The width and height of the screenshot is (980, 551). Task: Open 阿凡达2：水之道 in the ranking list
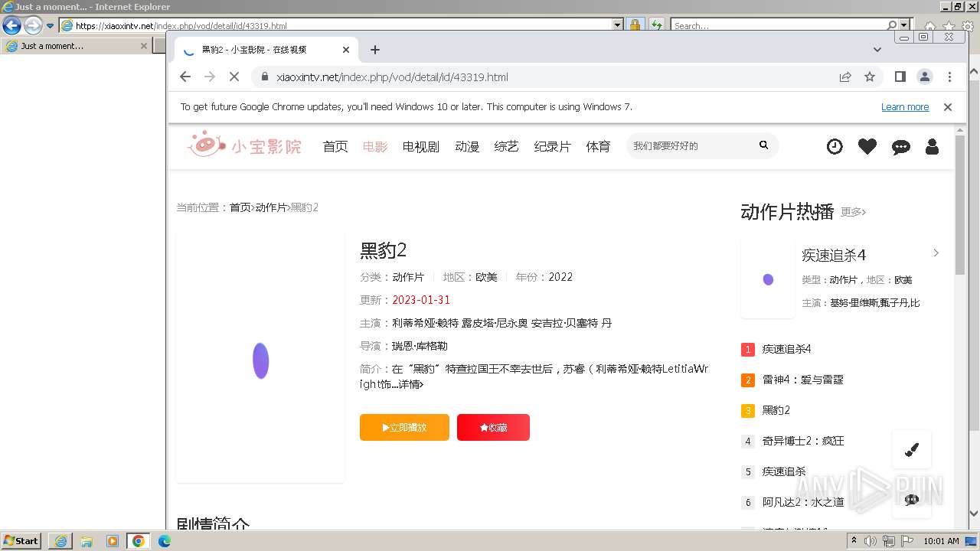pyautogui.click(x=802, y=502)
